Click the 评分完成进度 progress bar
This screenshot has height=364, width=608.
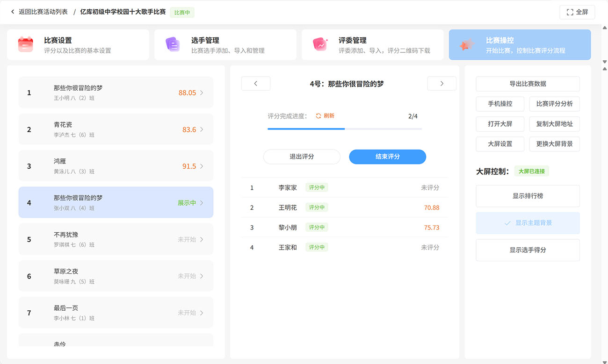coord(344,128)
